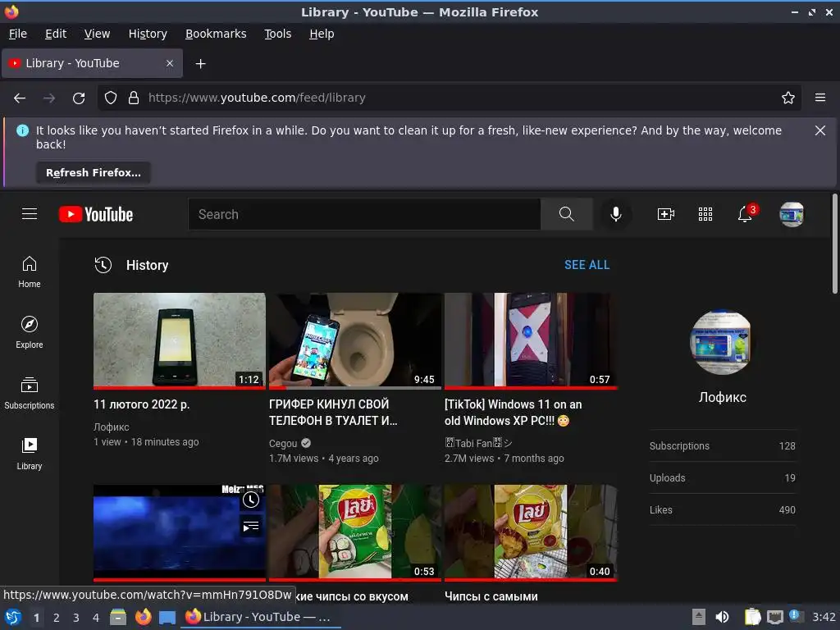This screenshot has height=630, width=840.
Task: Go to Home in the sidebar
Action: coord(30,272)
